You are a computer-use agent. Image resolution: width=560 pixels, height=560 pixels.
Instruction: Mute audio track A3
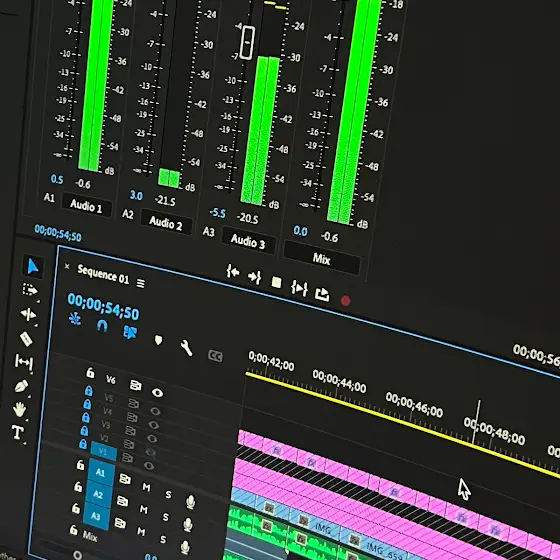click(x=141, y=532)
